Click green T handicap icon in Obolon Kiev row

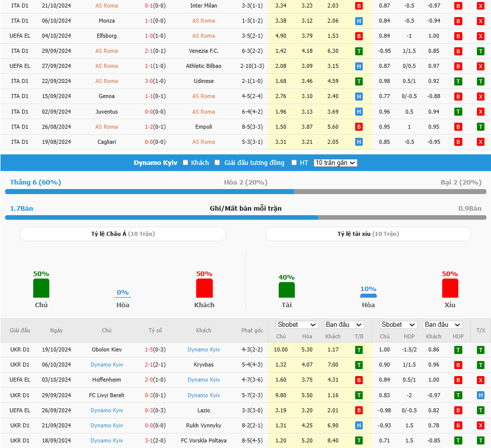458,349
